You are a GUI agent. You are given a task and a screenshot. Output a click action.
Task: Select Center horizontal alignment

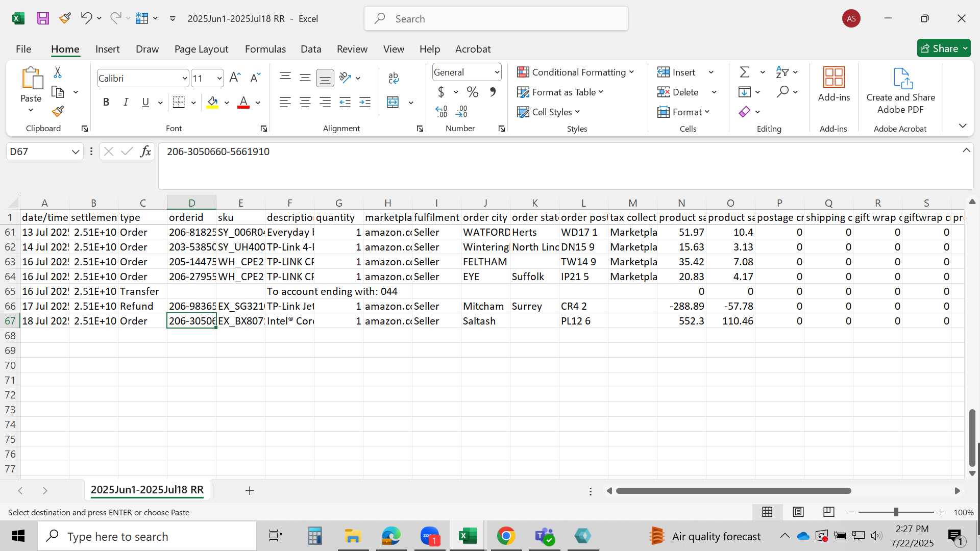[305, 103]
